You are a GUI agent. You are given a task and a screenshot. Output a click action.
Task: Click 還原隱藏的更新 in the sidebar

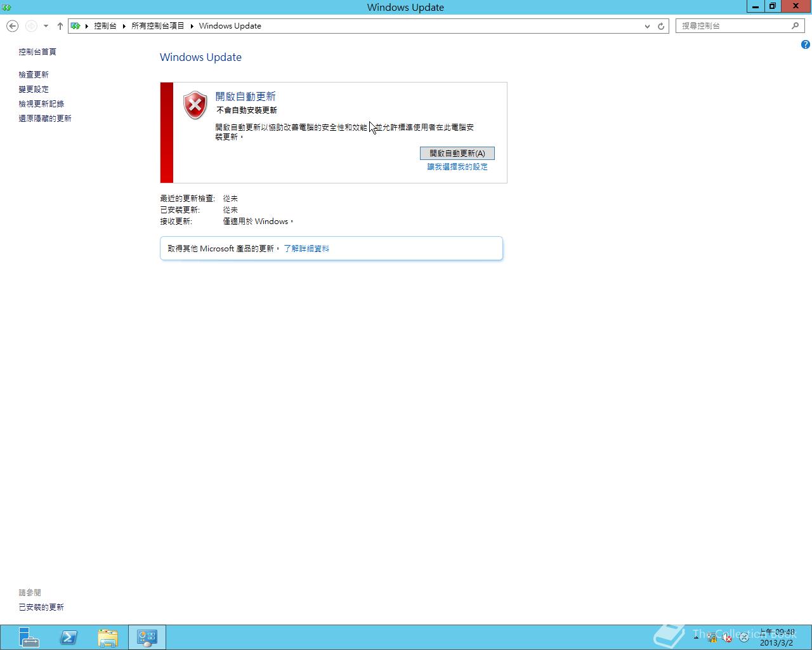pos(45,119)
